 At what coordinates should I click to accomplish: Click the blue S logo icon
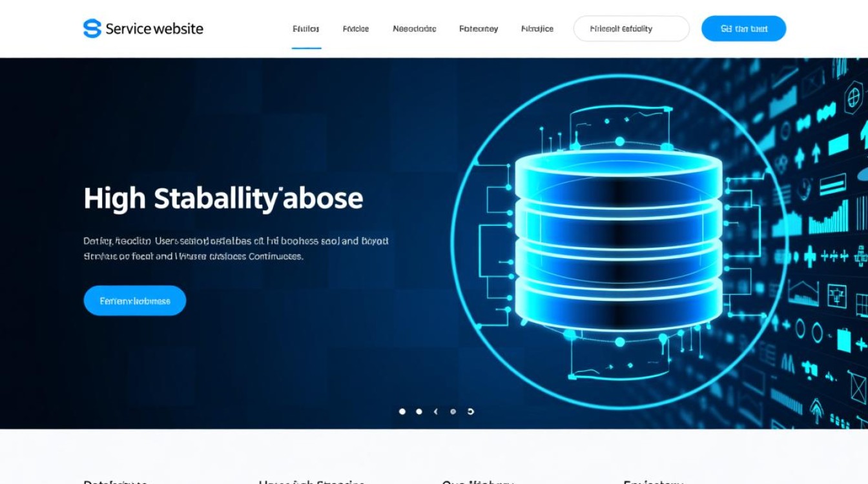pos(92,28)
